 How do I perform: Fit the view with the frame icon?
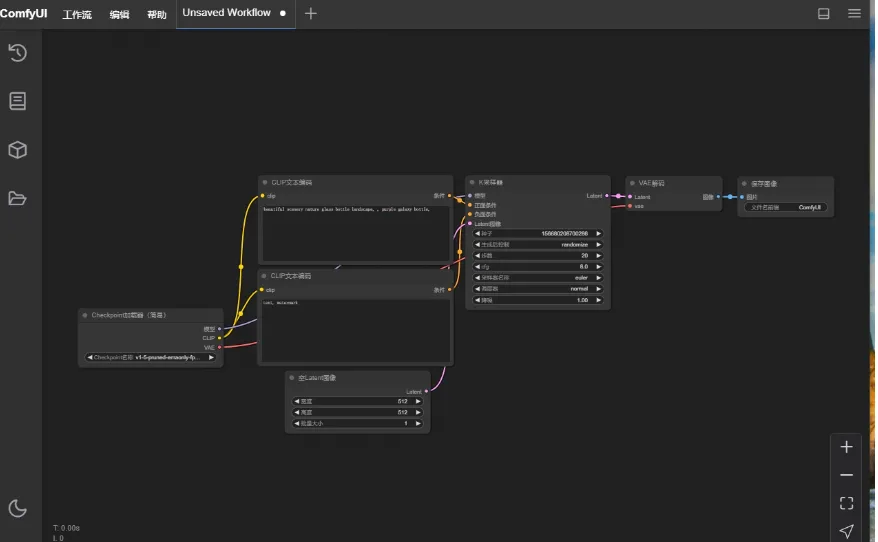(846, 503)
